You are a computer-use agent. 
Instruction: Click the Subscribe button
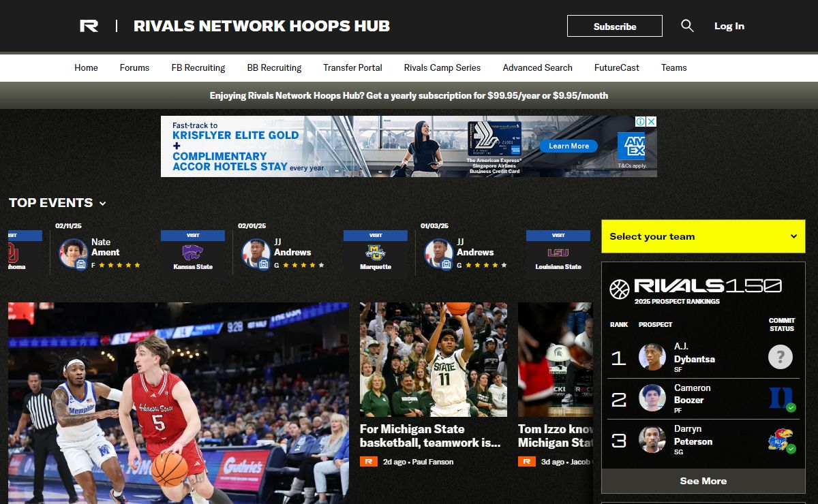[x=615, y=26]
